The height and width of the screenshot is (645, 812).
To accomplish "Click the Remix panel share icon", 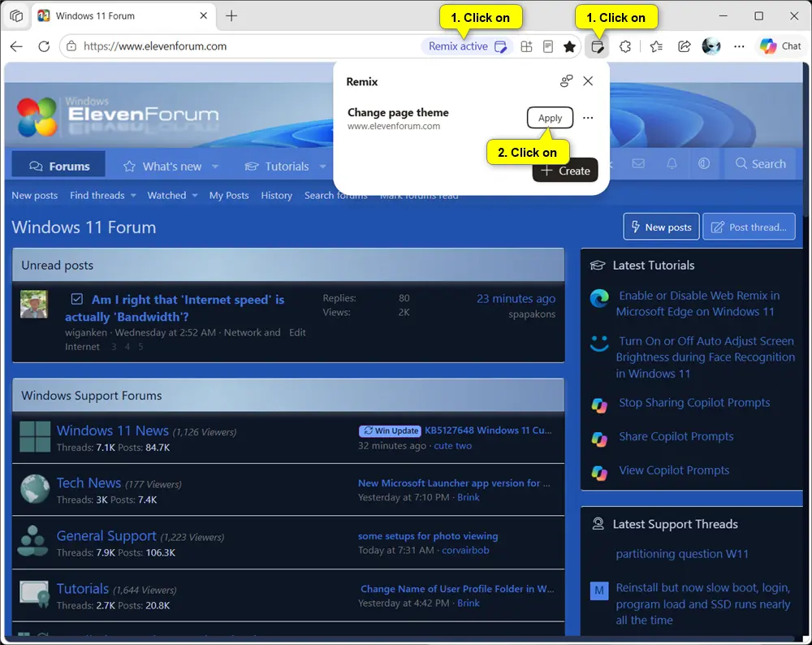I will pos(566,80).
